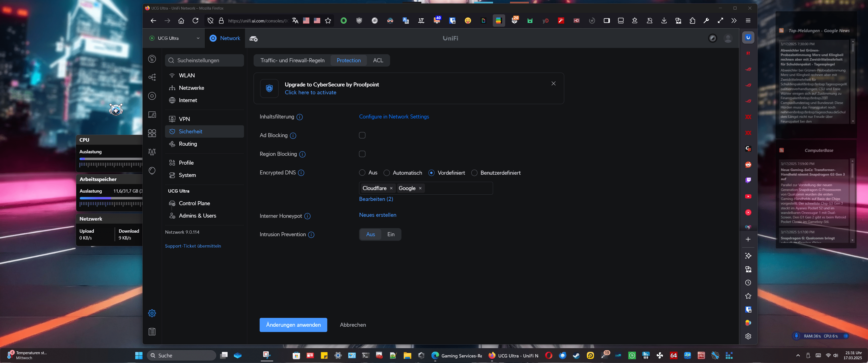Viewport: 868px width, 363px height.
Task: Click info icon next to Ad Blocking
Action: tap(293, 135)
